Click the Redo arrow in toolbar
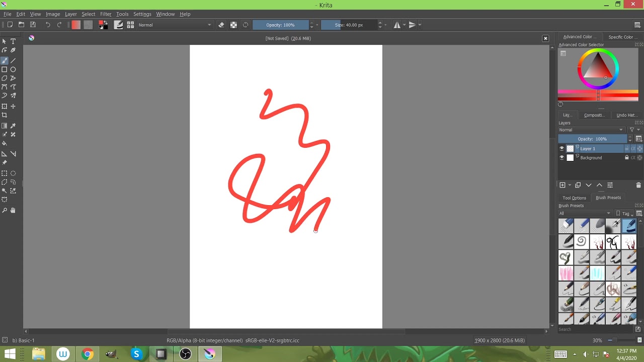The height and width of the screenshot is (362, 644). [x=59, y=25]
